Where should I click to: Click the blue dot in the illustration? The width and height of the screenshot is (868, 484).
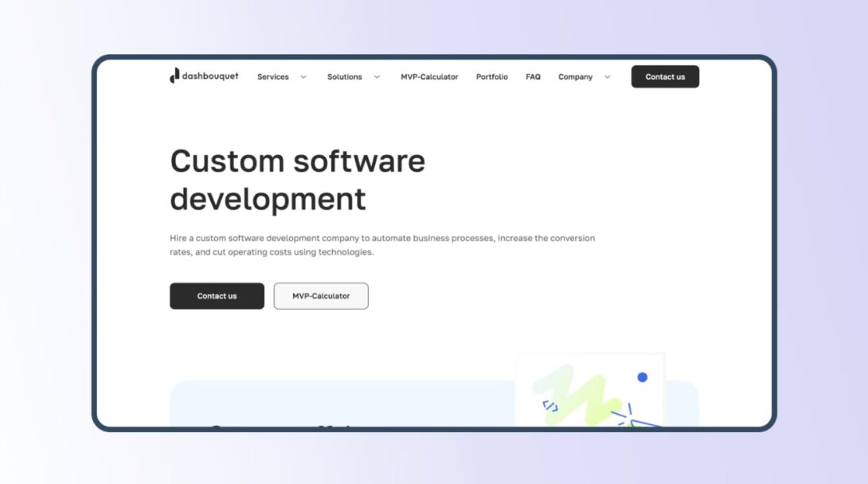pyautogui.click(x=642, y=377)
